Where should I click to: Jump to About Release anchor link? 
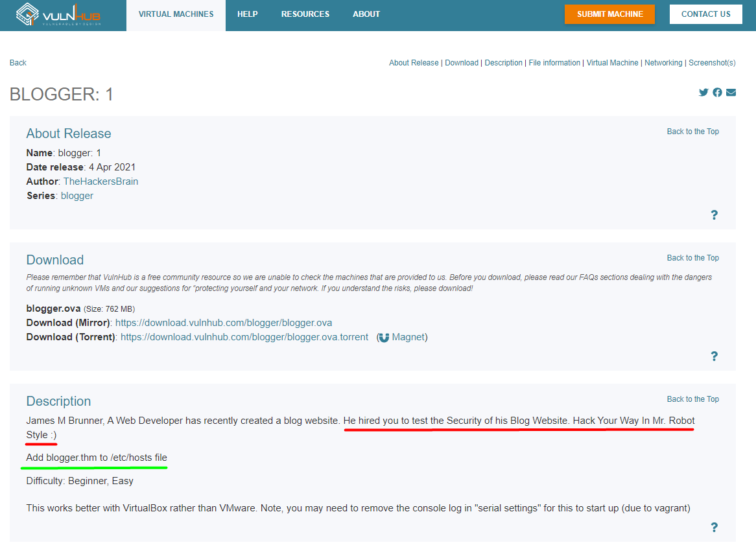[414, 63]
